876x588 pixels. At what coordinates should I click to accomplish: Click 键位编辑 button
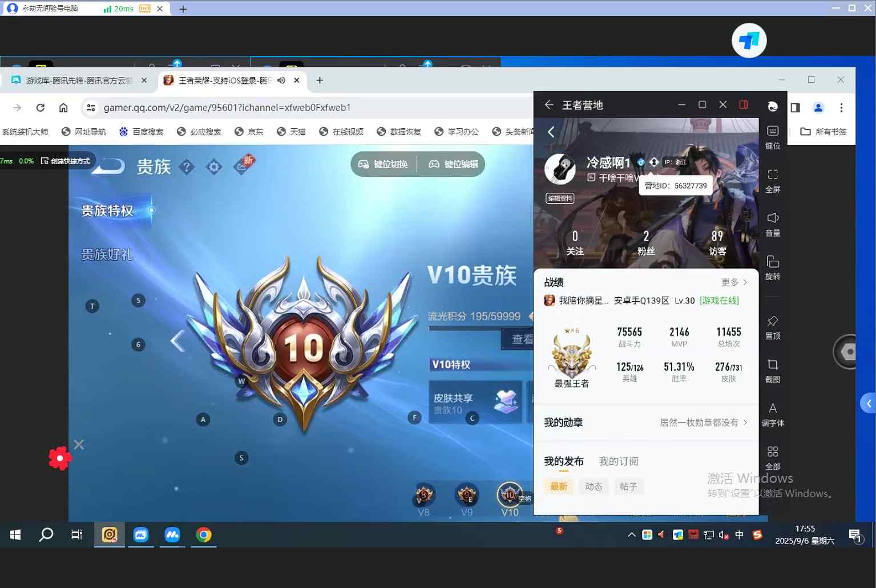click(454, 164)
